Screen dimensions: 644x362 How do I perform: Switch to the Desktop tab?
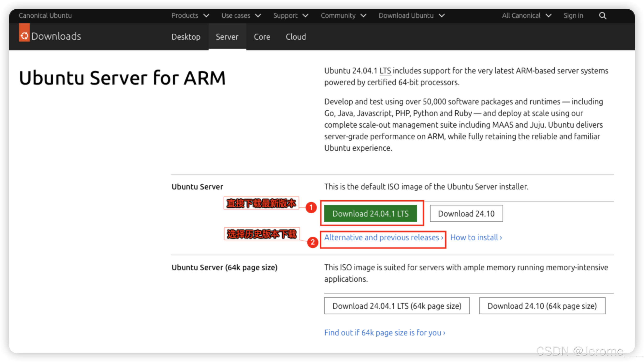click(186, 37)
